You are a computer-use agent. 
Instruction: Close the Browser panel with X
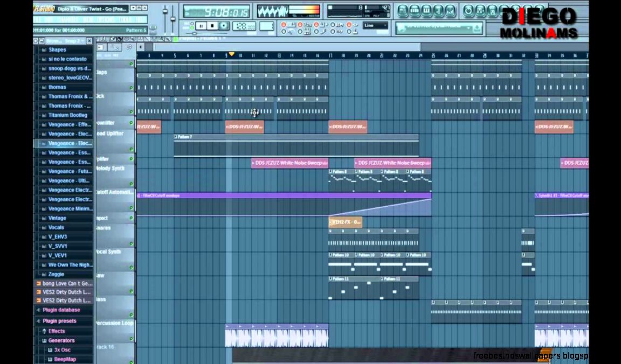click(x=89, y=41)
